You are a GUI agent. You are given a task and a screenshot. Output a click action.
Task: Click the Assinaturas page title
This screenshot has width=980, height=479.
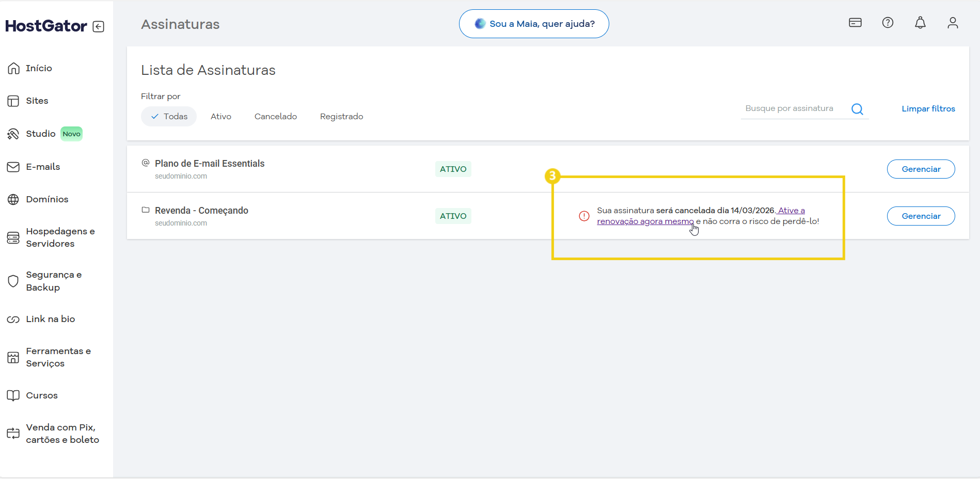click(180, 24)
